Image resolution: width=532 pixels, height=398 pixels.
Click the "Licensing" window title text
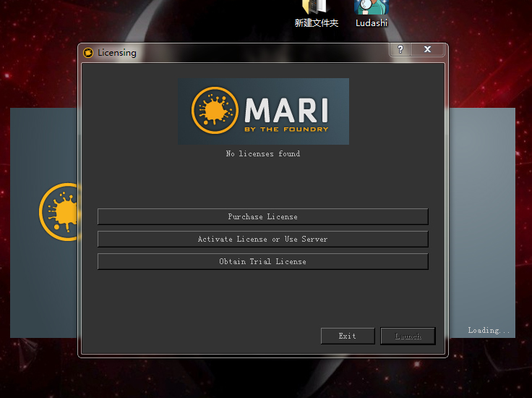click(x=117, y=53)
